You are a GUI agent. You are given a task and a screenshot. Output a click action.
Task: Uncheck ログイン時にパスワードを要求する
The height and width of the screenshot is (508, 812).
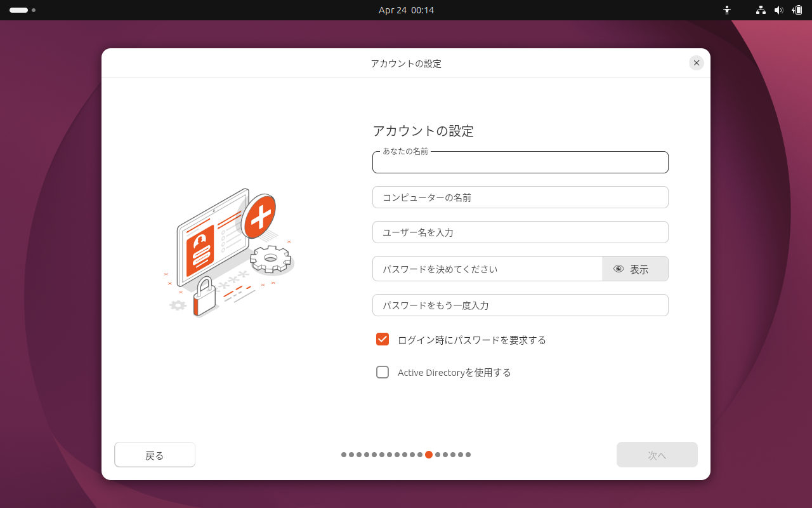tap(383, 339)
